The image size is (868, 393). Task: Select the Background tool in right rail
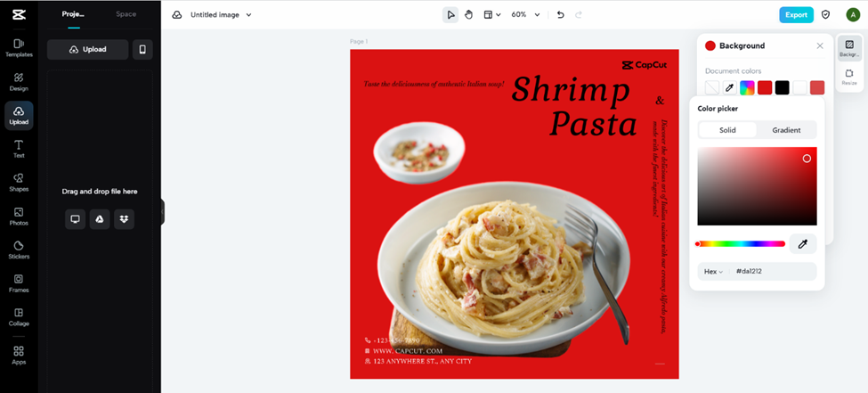pyautogui.click(x=849, y=48)
